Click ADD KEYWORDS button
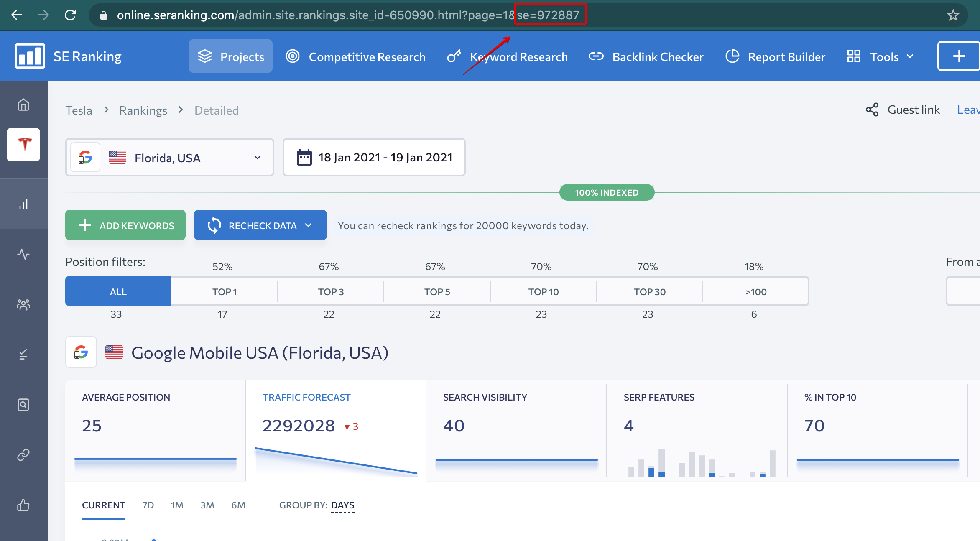Screen dimensions: 980x541 (125, 225)
